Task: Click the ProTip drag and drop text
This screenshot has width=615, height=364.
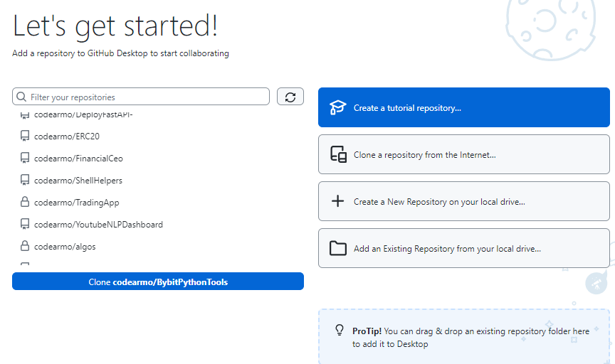Action: tap(471, 338)
